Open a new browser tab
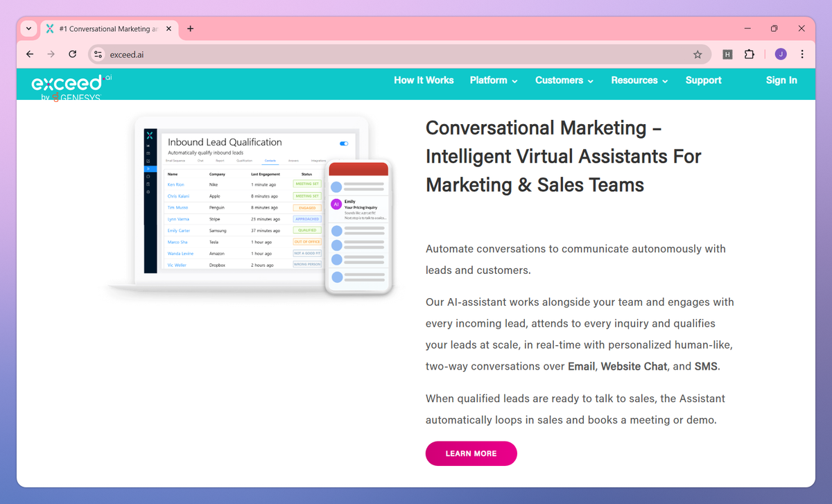The height and width of the screenshot is (504, 832). click(x=191, y=29)
